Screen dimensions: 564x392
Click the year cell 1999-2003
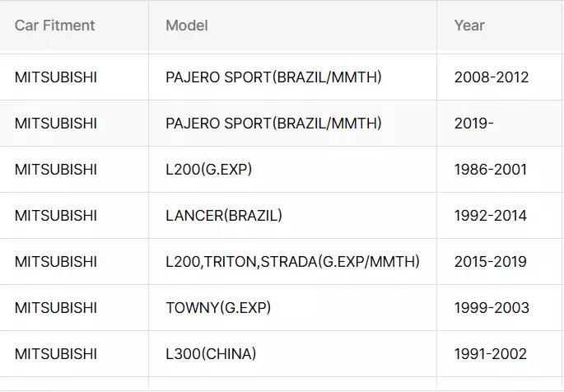coord(500,307)
